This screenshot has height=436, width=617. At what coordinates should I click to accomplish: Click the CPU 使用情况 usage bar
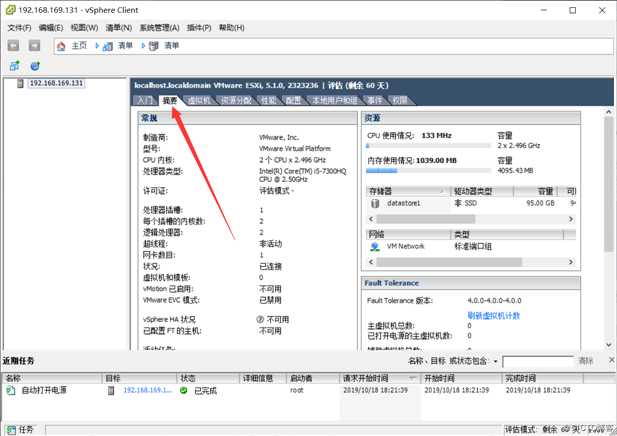(428, 146)
